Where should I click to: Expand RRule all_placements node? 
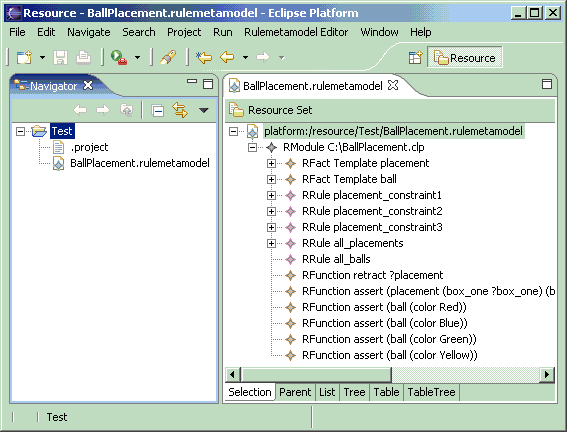click(x=271, y=243)
